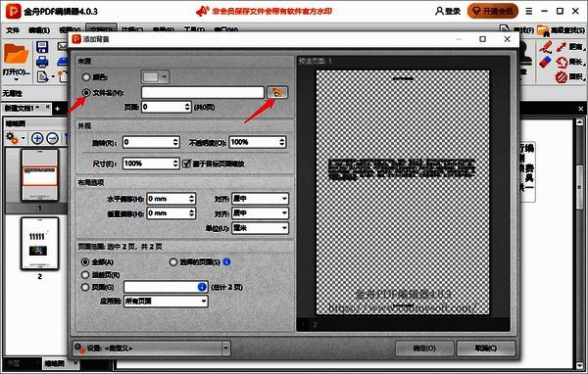The width and height of the screenshot is (588, 374).
Task: Click the plus icon to add new tab
Action: point(58,109)
